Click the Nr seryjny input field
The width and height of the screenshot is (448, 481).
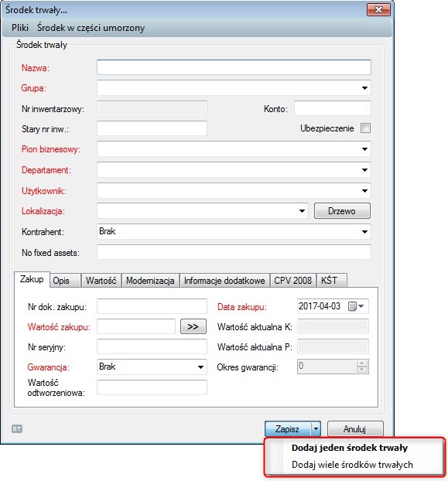[x=152, y=346]
